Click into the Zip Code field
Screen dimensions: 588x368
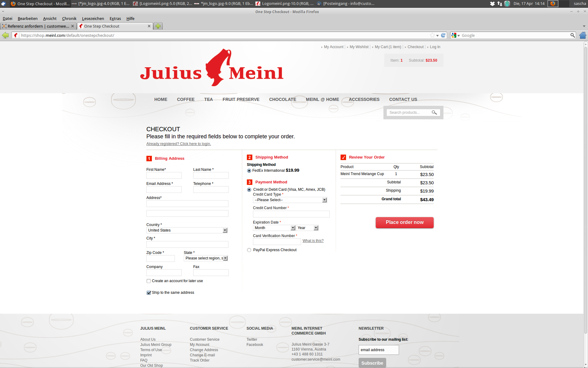(160, 259)
